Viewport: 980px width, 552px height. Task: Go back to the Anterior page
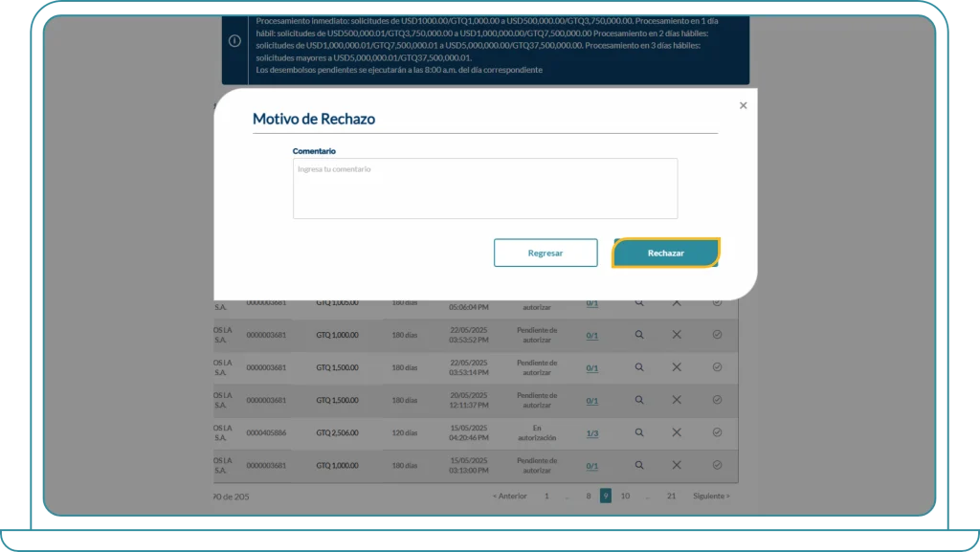click(509, 496)
